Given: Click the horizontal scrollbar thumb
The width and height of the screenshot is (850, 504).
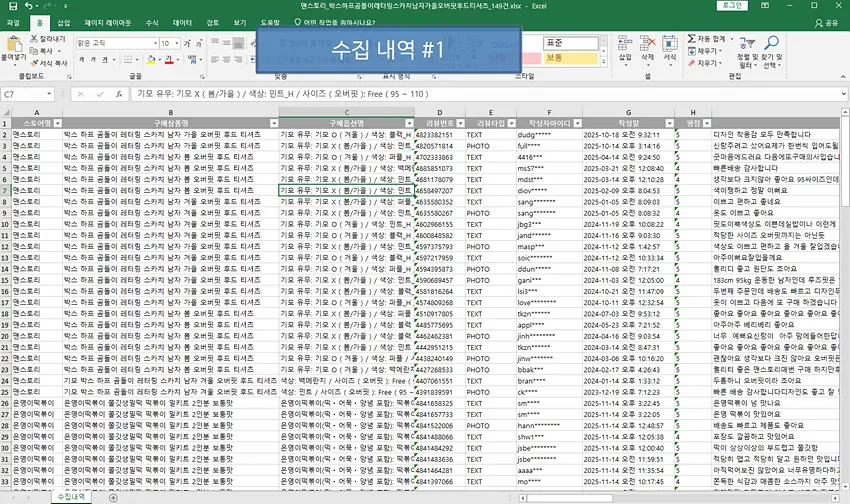Looking at the screenshot, I should [x=569, y=497].
